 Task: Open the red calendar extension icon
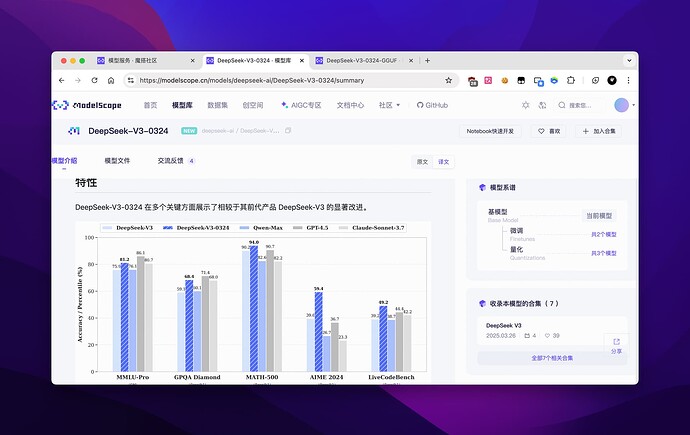tap(473, 81)
